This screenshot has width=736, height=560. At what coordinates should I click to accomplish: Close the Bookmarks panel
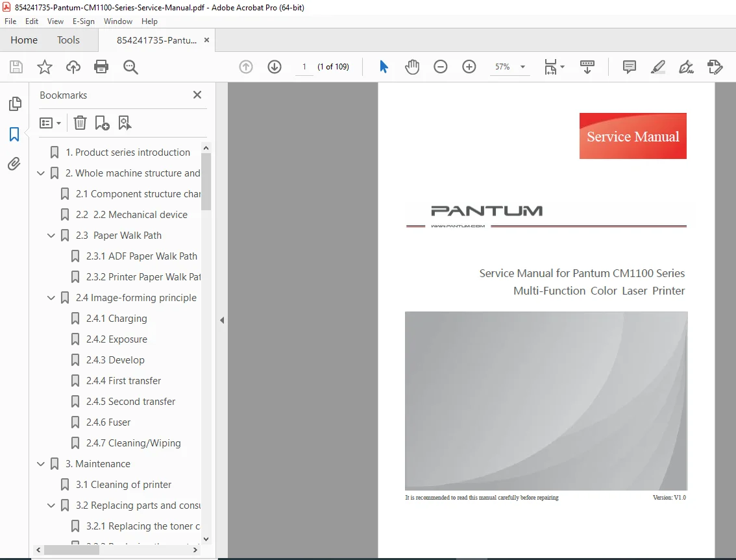coord(197,95)
